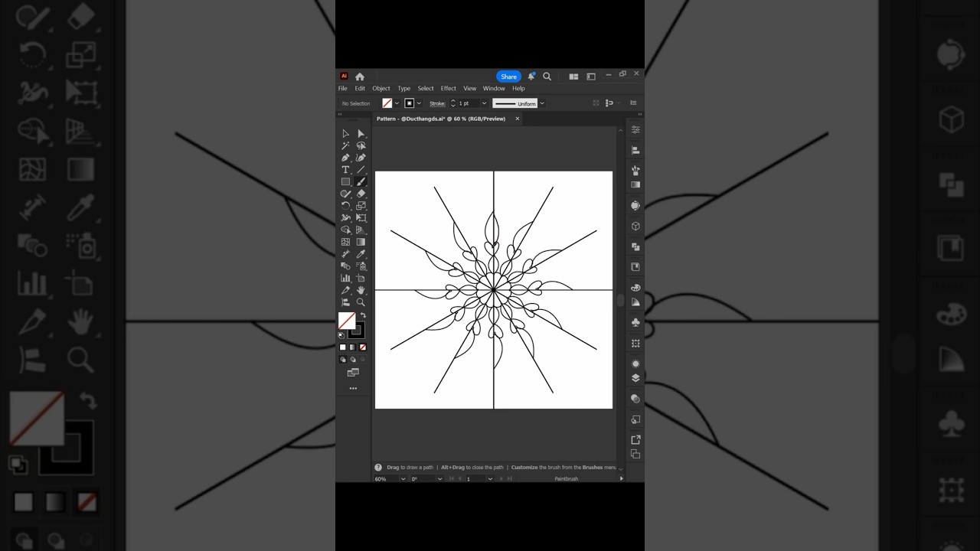Expand the fill color dropdown
980x551 pixels.
[x=397, y=103]
